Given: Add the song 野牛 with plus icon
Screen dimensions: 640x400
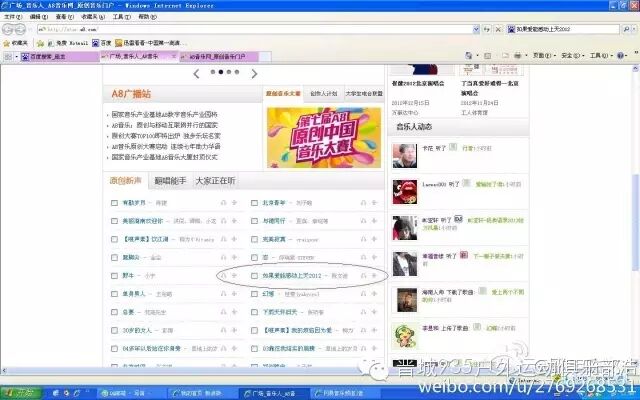Looking at the screenshot, I should (234, 276).
